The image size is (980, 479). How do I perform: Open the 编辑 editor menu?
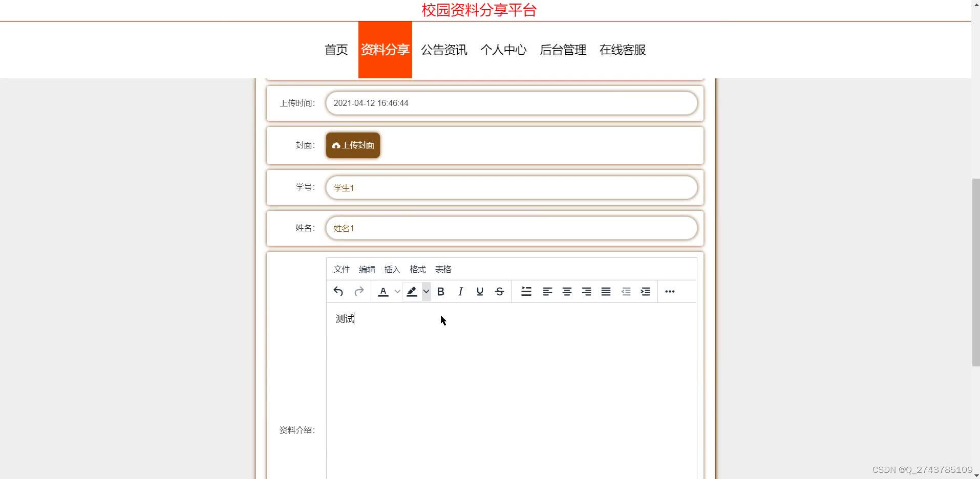pos(367,269)
